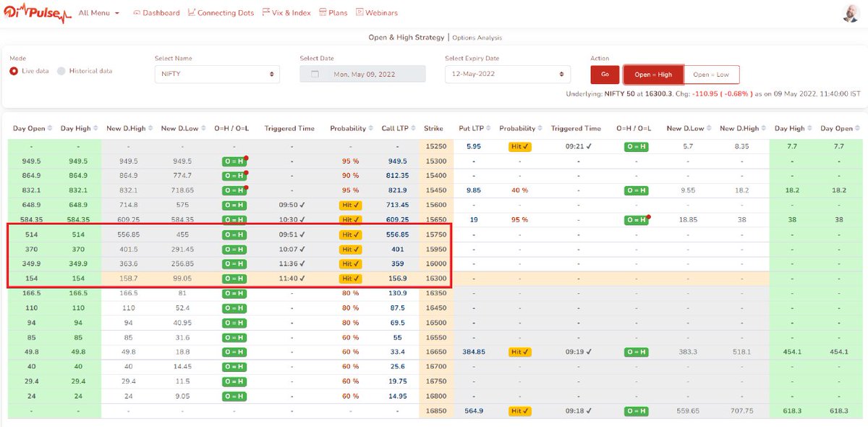The height and width of the screenshot is (427, 868).
Task: Open the Plans page
Action: [x=333, y=13]
